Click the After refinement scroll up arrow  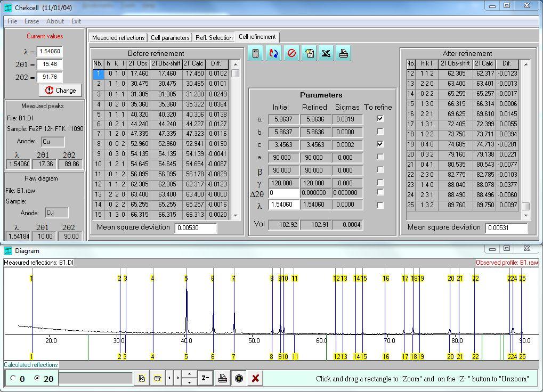coord(526,64)
